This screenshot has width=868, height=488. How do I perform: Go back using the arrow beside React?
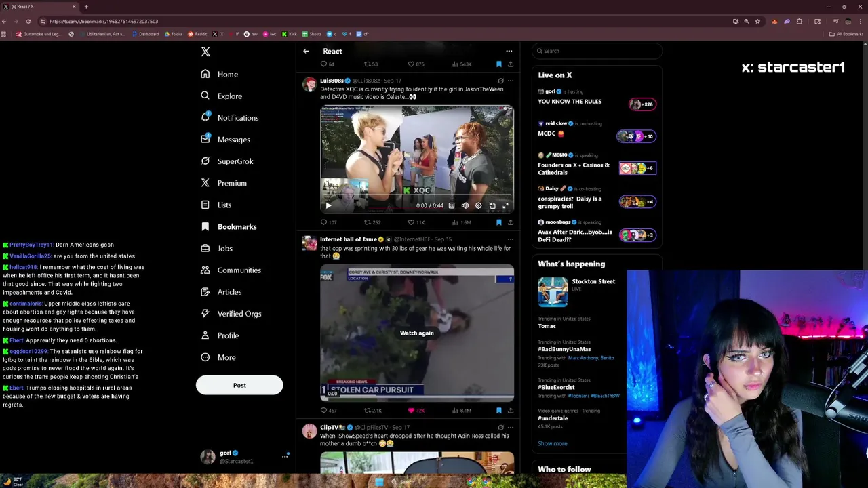[306, 51]
